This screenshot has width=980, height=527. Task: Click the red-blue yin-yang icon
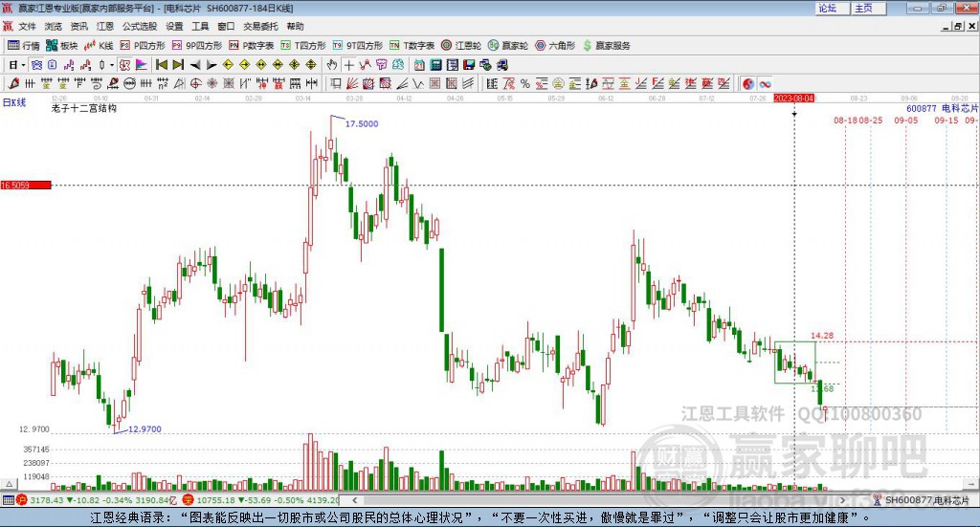(748, 83)
